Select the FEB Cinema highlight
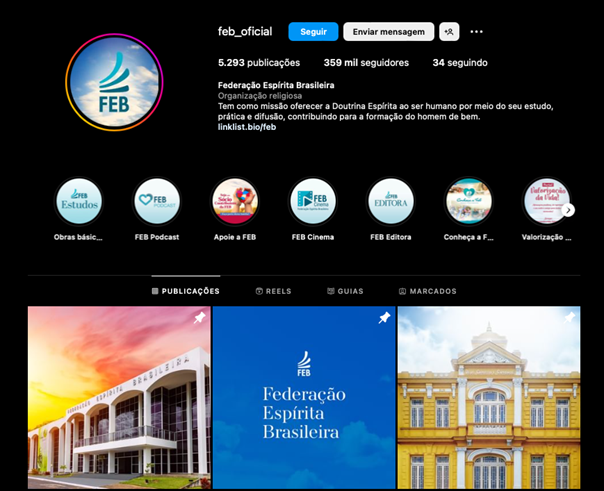The height and width of the screenshot is (491, 604). [313, 203]
